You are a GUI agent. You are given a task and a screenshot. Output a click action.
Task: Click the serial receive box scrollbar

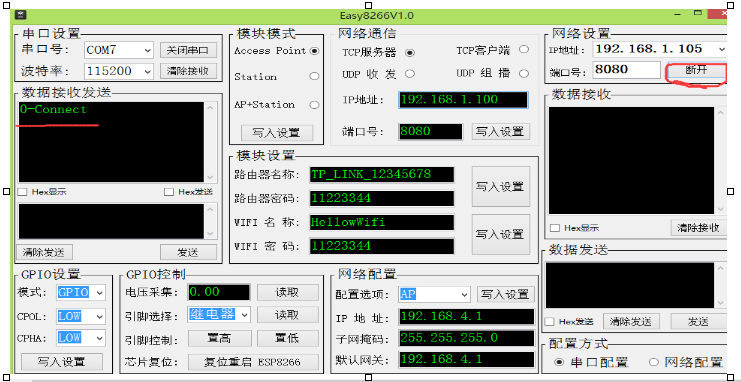(211, 142)
